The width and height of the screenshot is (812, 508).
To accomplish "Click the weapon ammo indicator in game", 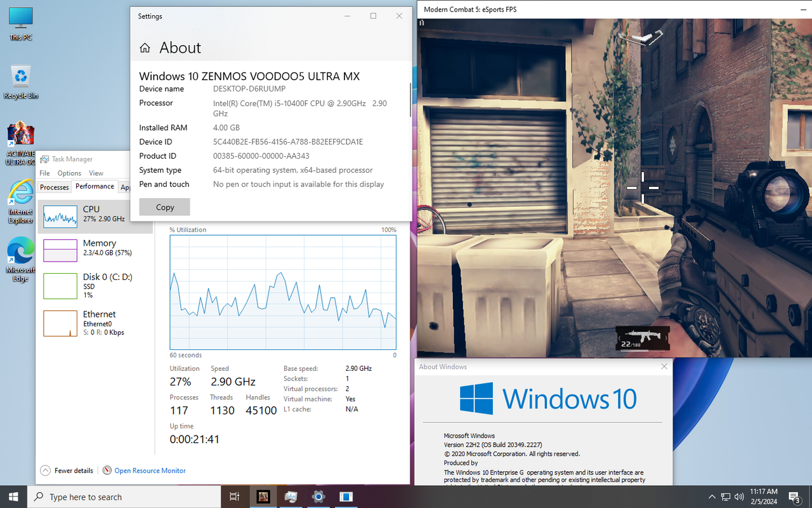I will 643,338.
